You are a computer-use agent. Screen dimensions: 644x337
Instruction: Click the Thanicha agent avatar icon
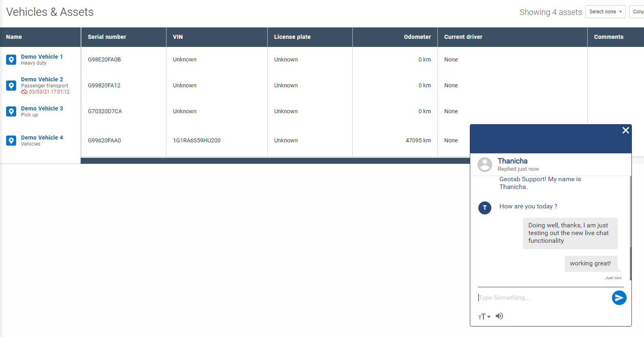pos(484,165)
